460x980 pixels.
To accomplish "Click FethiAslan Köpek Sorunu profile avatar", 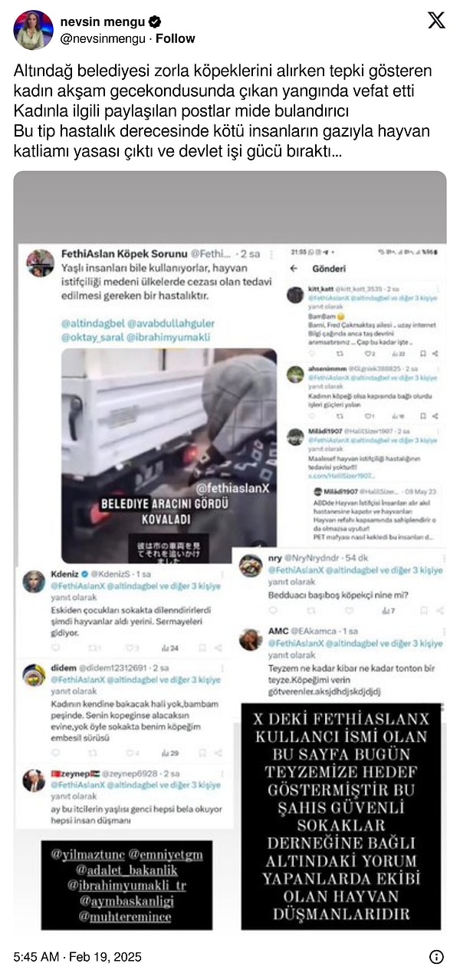I will point(40,262).
